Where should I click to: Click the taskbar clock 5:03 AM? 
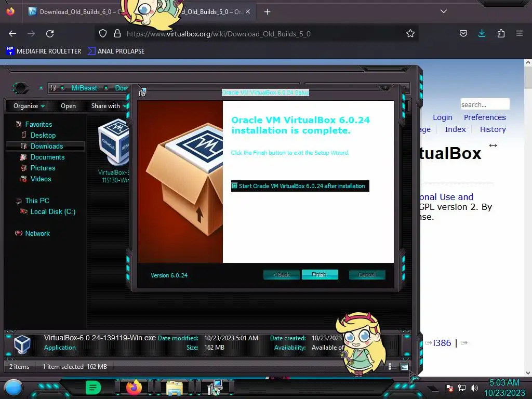click(x=504, y=382)
